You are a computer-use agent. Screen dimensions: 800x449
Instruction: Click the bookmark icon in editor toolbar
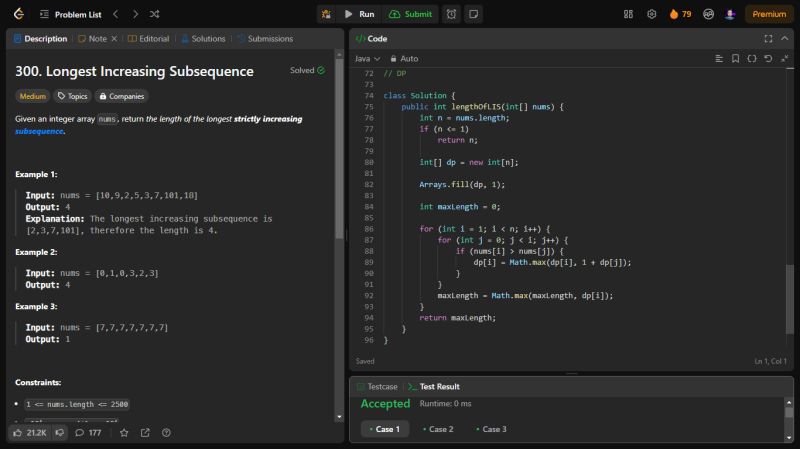[735, 59]
